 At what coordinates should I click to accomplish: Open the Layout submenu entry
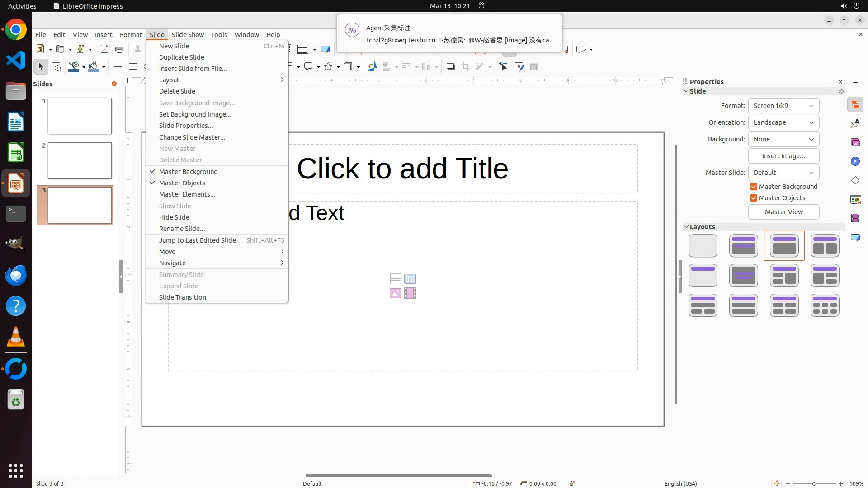170,80
